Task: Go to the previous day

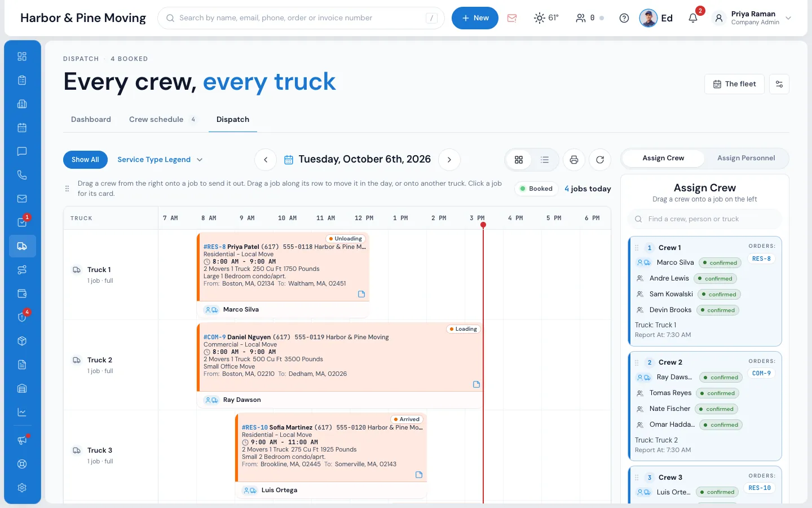Action: 266,160
